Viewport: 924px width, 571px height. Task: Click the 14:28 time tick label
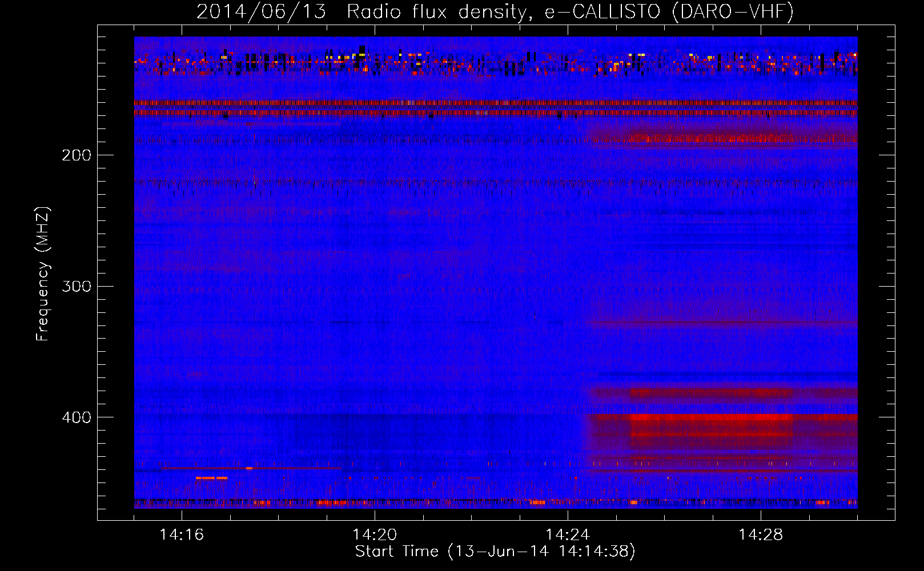(761, 535)
